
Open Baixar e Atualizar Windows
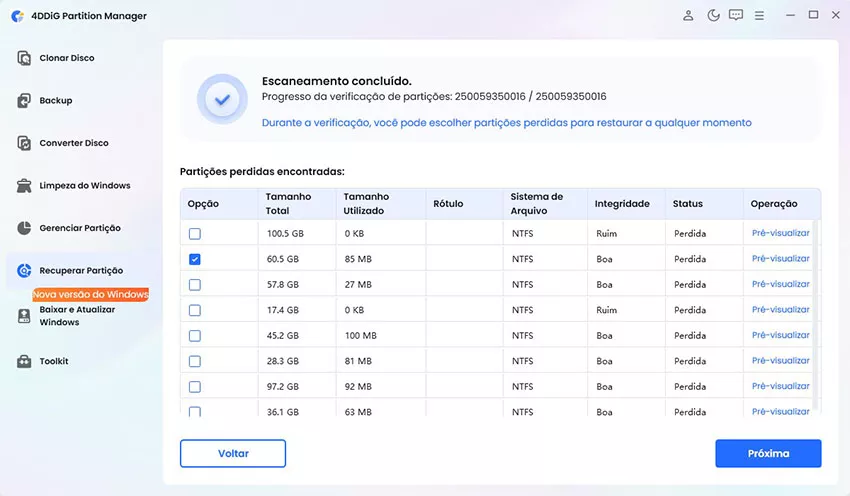point(79,315)
